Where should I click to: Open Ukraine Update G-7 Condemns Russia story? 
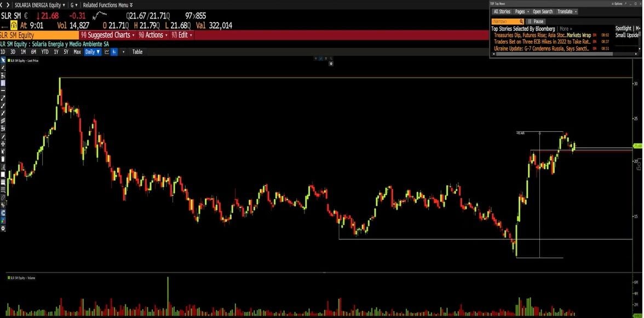pos(542,48)
